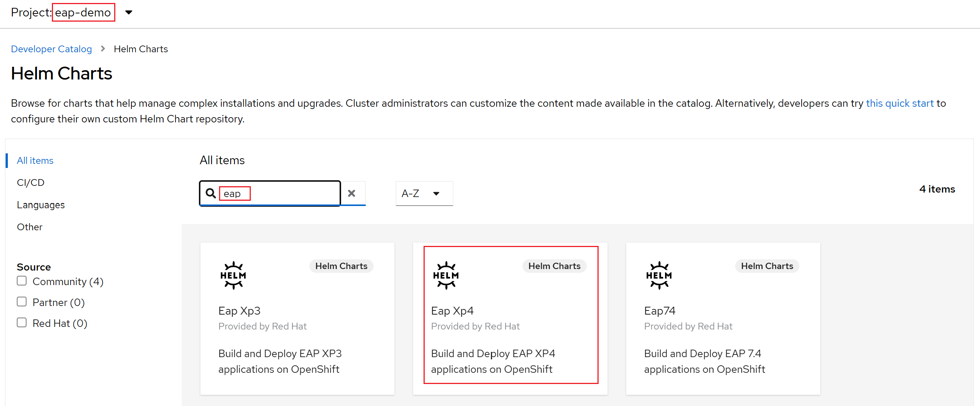This screenshot has height=406, width=980.
Task: Click the search magnifier icon
Action: pyautogui.click(x=209, y=193)
